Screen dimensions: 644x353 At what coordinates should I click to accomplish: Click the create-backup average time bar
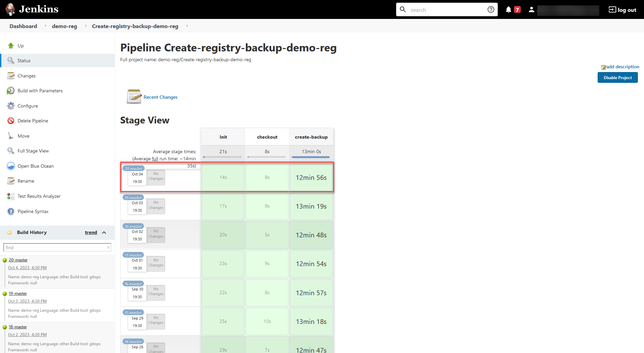point(311,157)
